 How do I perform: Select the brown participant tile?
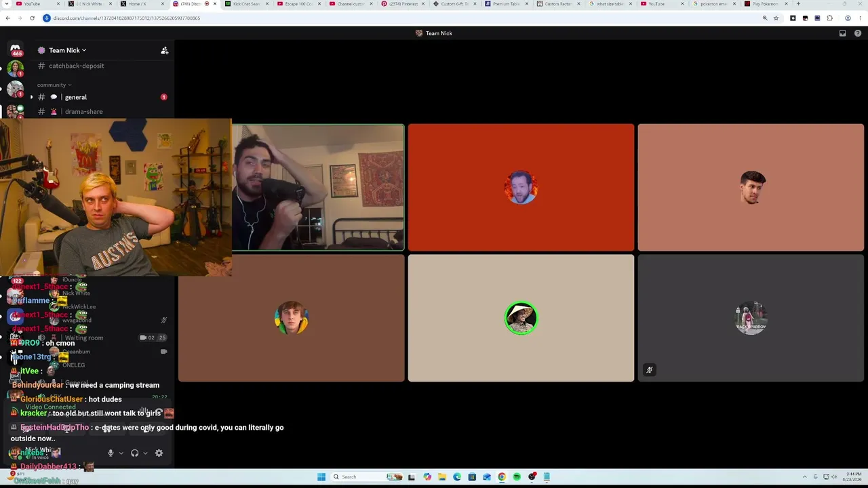pyautogui.click(x=292, y=319)
